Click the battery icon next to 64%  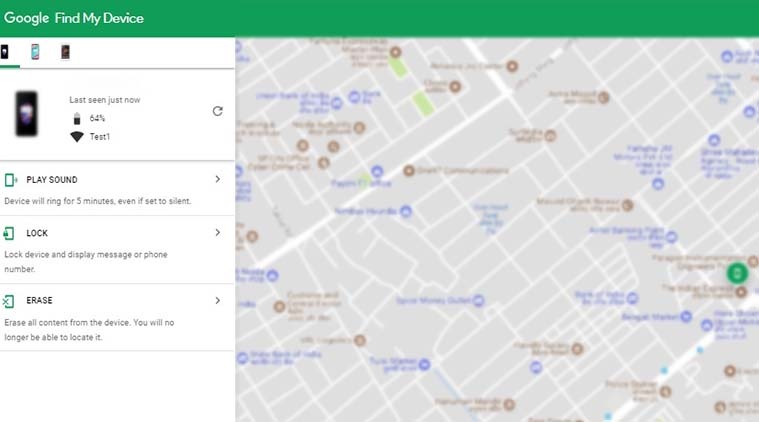click(76, 118)
